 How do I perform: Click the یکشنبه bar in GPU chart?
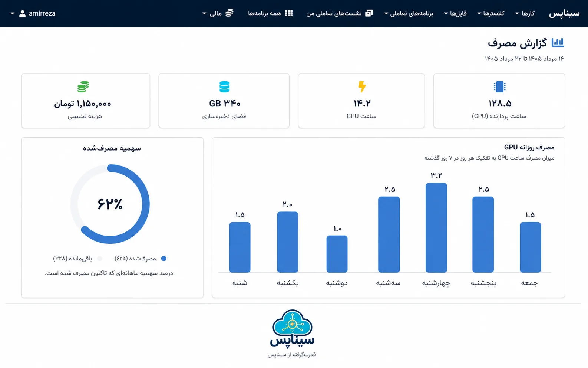288,242
